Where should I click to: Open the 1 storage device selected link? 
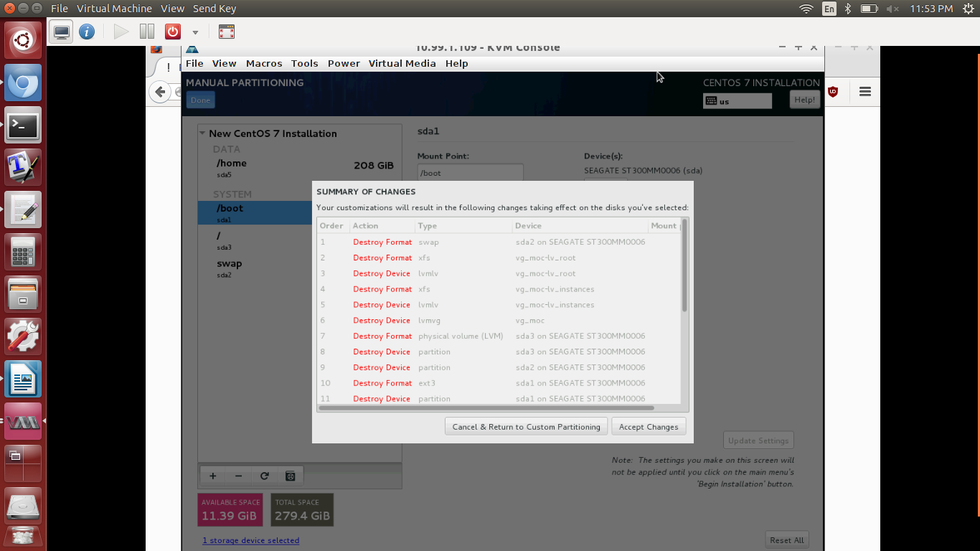[x=250, y=540]
